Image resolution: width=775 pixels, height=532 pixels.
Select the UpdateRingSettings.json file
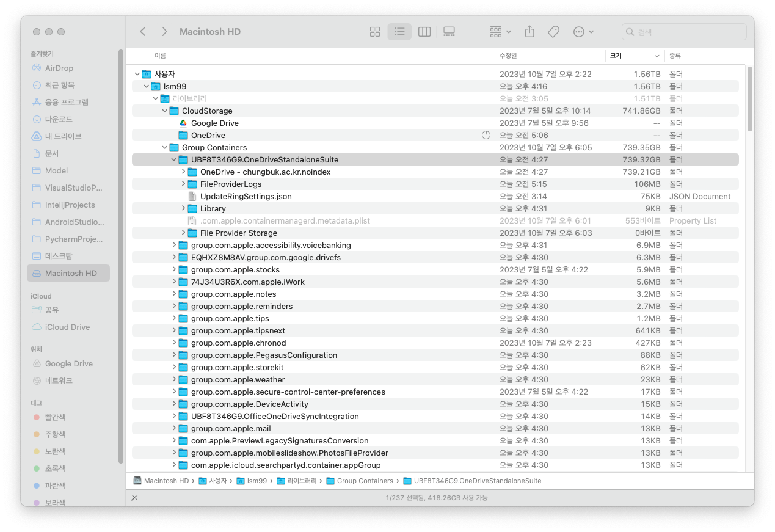[435, 196]
